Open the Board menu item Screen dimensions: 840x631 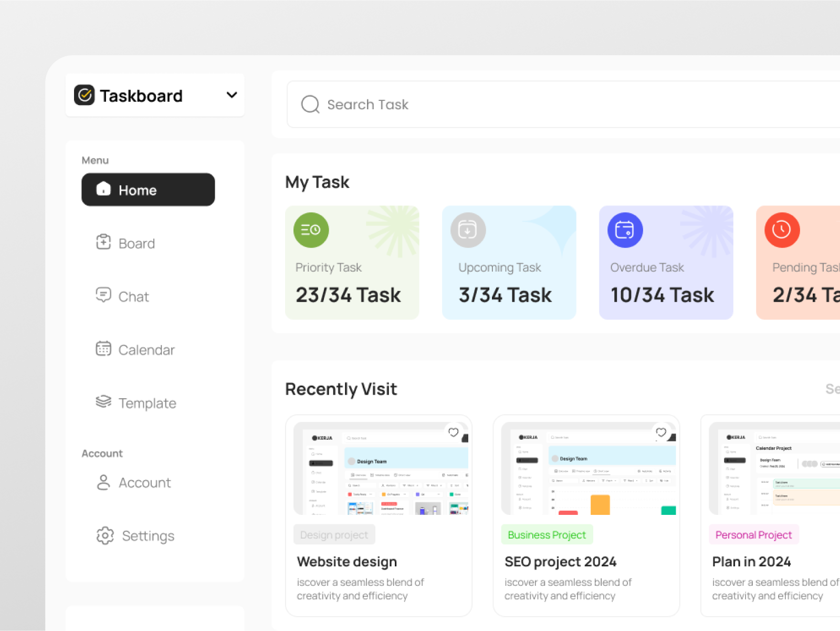(x=136, y=243)
